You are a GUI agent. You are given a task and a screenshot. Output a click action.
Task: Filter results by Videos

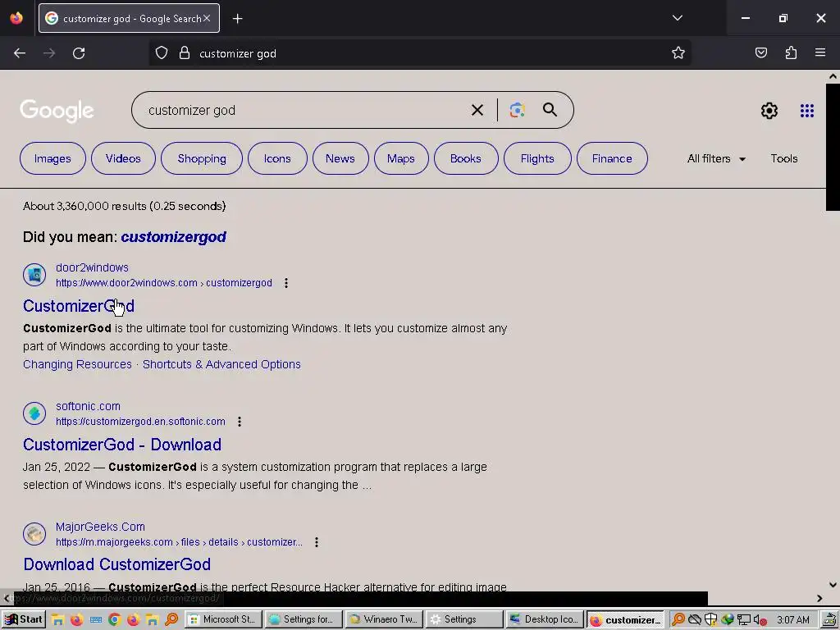point(123,158)
